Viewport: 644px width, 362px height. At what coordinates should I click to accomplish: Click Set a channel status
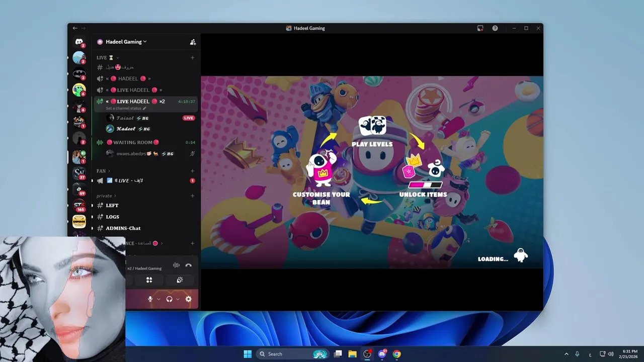pos(123,108)
